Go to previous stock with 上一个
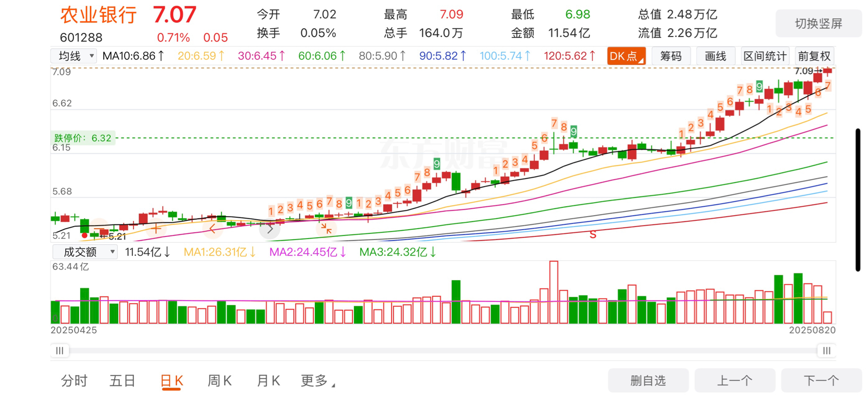Viewport: 868px width, 400px height. tap(735, 381)
